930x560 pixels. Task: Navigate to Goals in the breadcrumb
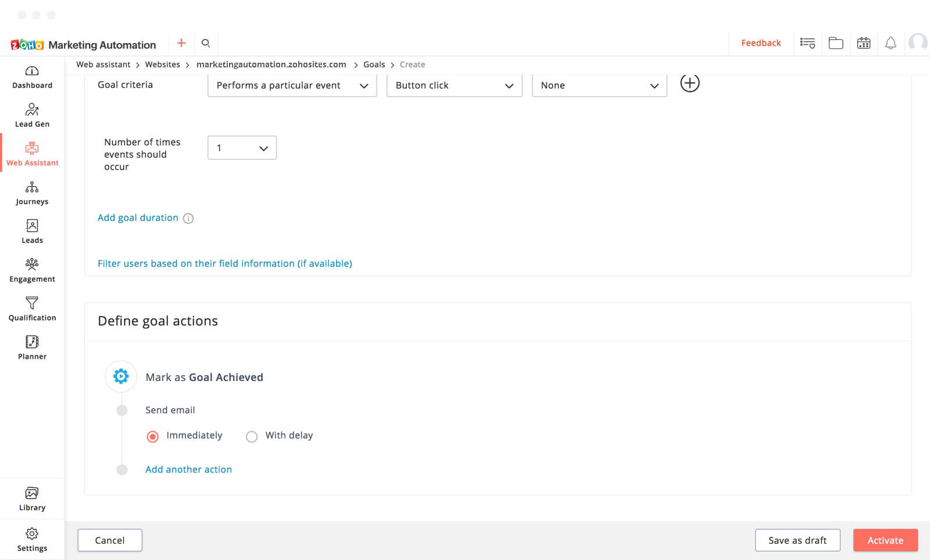pyautogui.click(x=374, y=64)
